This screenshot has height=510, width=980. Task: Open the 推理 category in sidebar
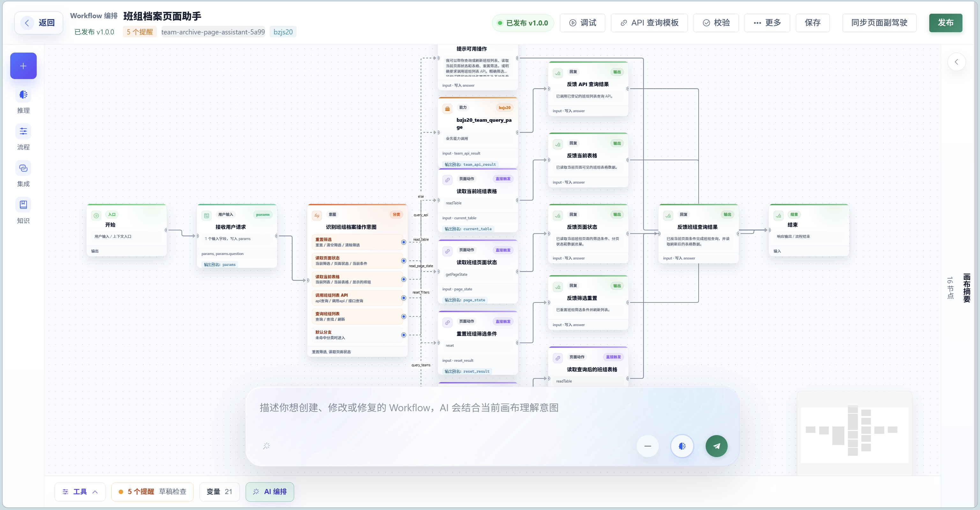[x=23, y=101]
